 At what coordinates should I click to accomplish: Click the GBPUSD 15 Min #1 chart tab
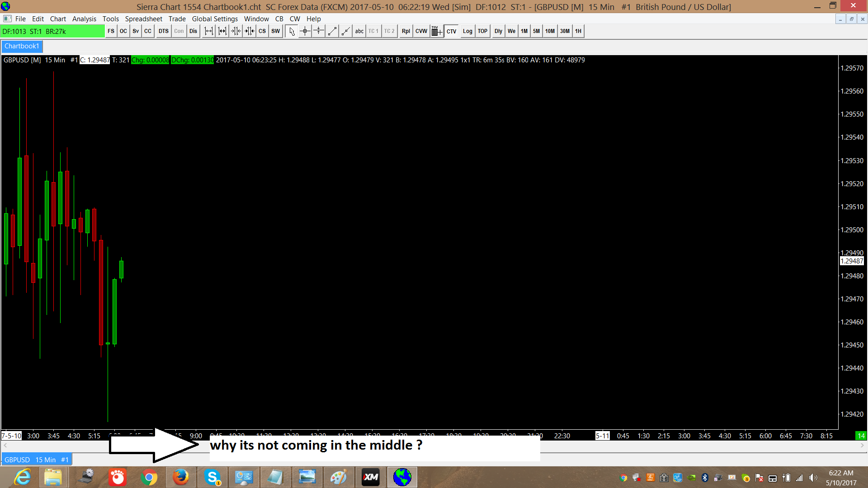(x=37, y=460)
